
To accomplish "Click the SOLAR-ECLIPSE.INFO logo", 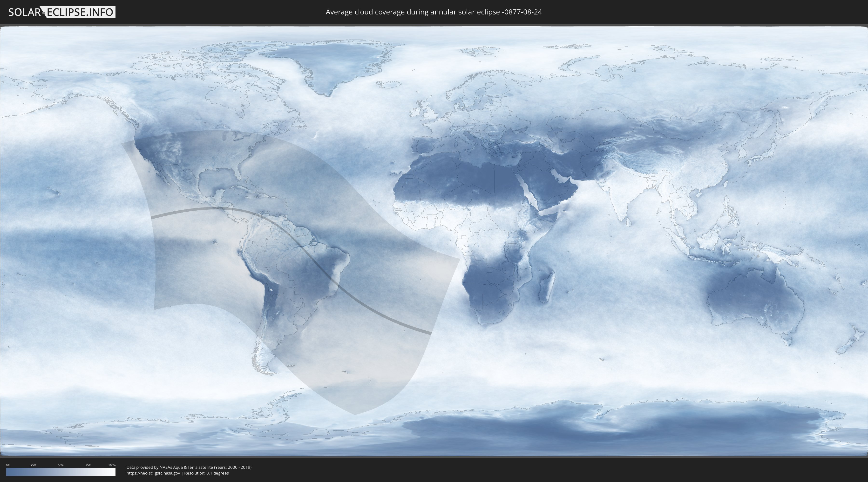I will point(62,12).
